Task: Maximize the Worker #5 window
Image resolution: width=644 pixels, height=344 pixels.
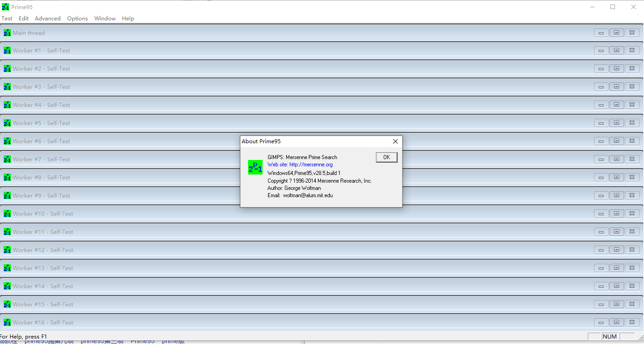Action: point(616,123)
